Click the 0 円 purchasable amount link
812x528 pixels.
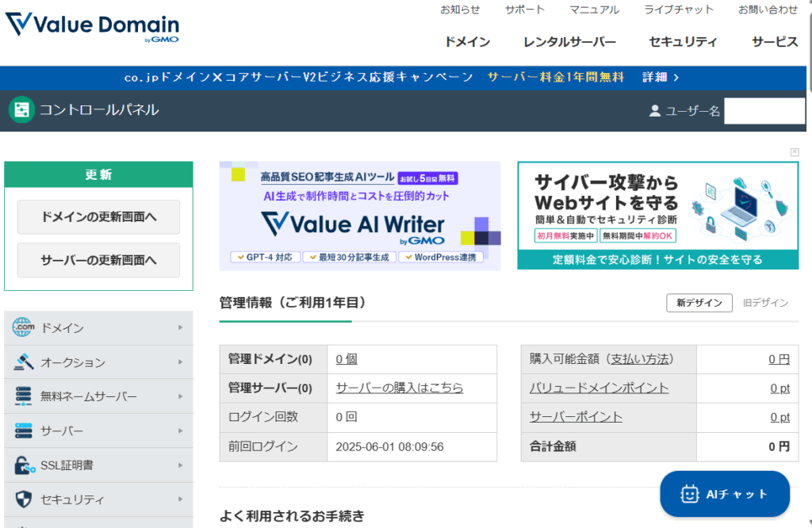click(x=779, y=358)
